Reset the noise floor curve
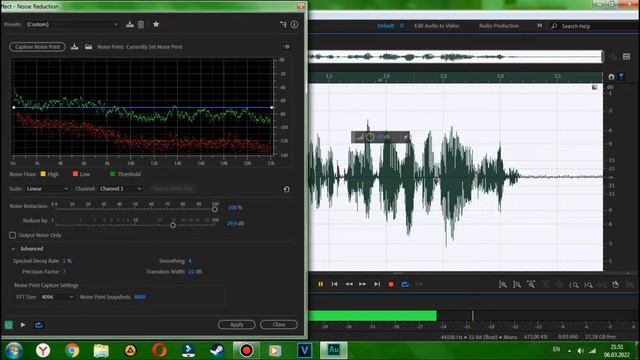The height and width of the screenshot is (360, 640). coord(287,189)
